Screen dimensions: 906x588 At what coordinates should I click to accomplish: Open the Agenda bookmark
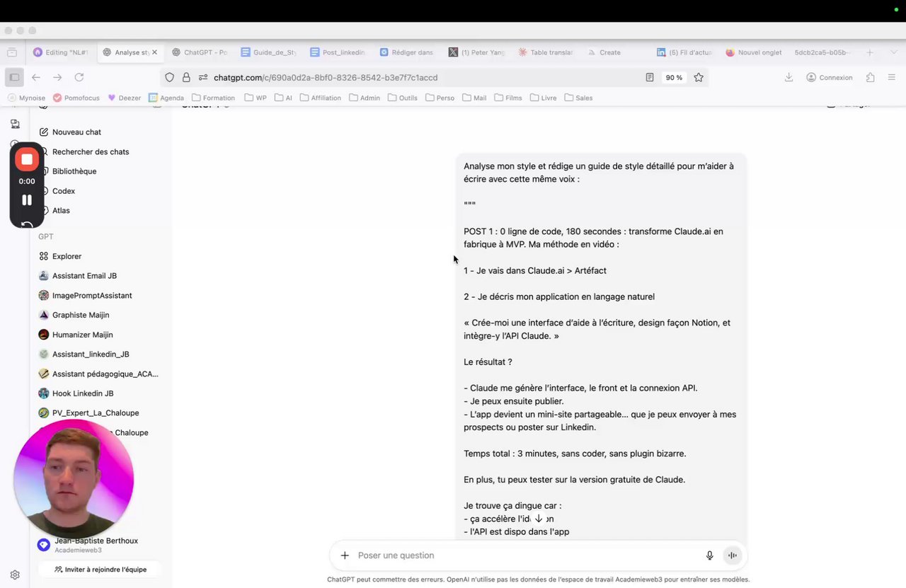tap(166, 98)
